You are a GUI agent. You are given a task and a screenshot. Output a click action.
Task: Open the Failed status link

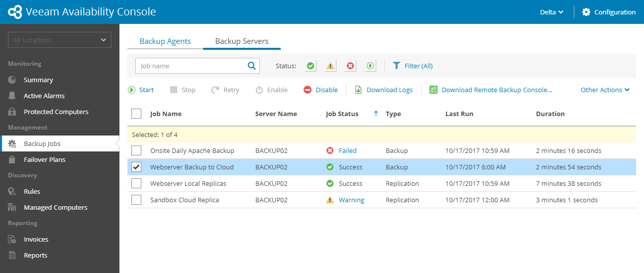(x=347, y=150)
